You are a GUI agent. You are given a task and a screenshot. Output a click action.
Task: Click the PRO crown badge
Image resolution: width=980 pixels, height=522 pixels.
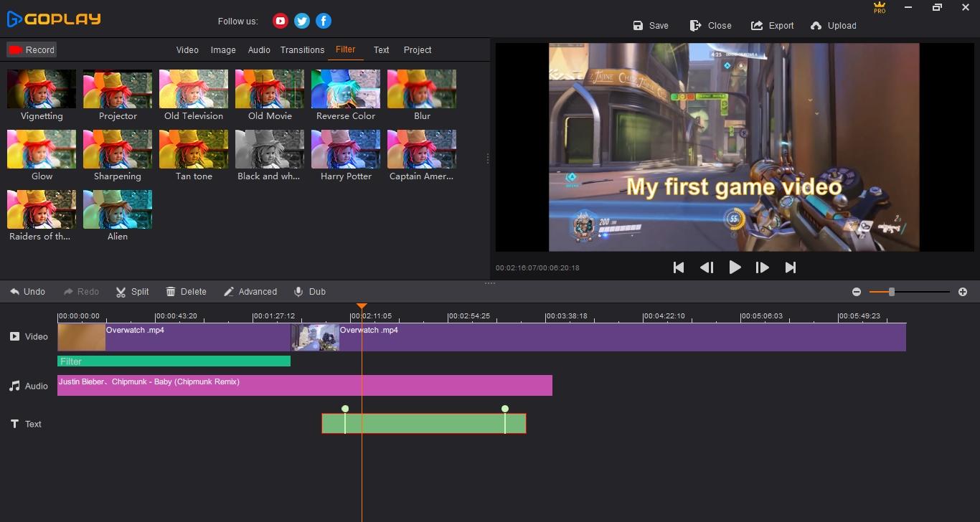(880, 7)
